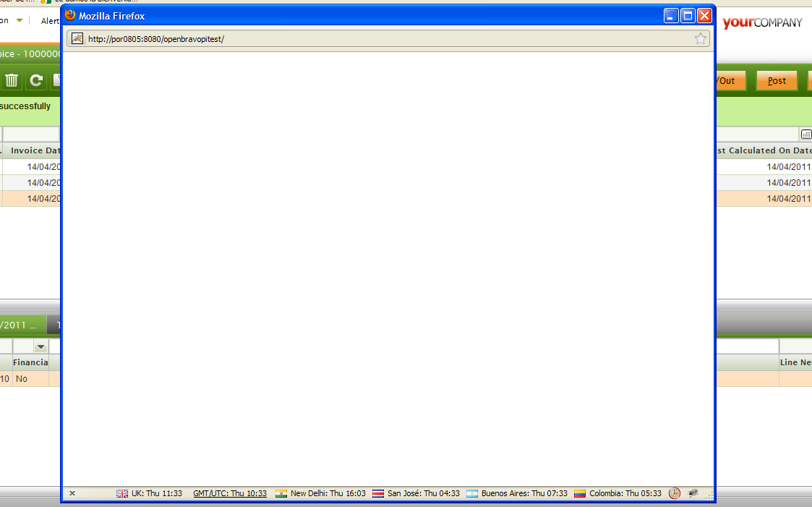The width and height of the screenshot is (812, 507).
Task: Select the green /2011 ... tab
Action: pyautogui.click(x=23, y=325)
